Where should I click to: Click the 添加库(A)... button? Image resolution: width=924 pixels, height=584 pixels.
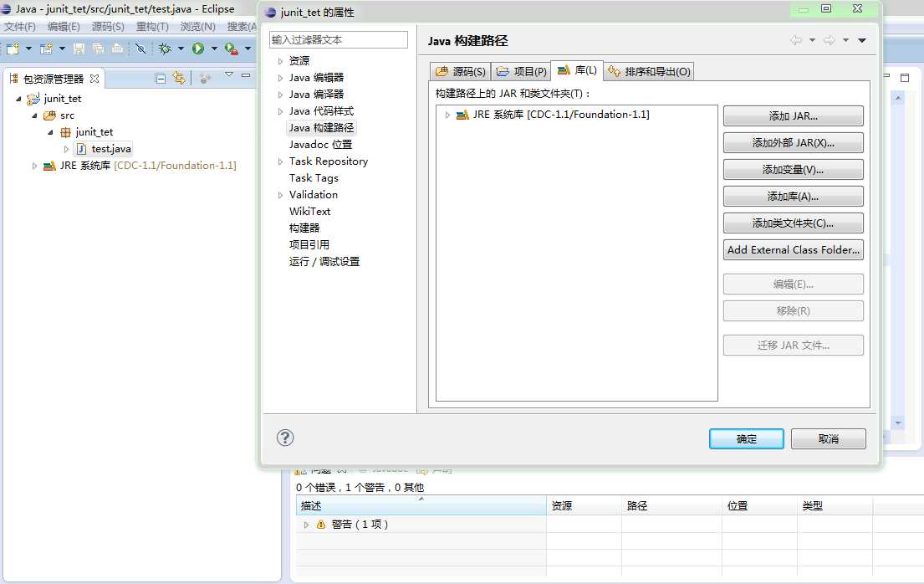794,197
